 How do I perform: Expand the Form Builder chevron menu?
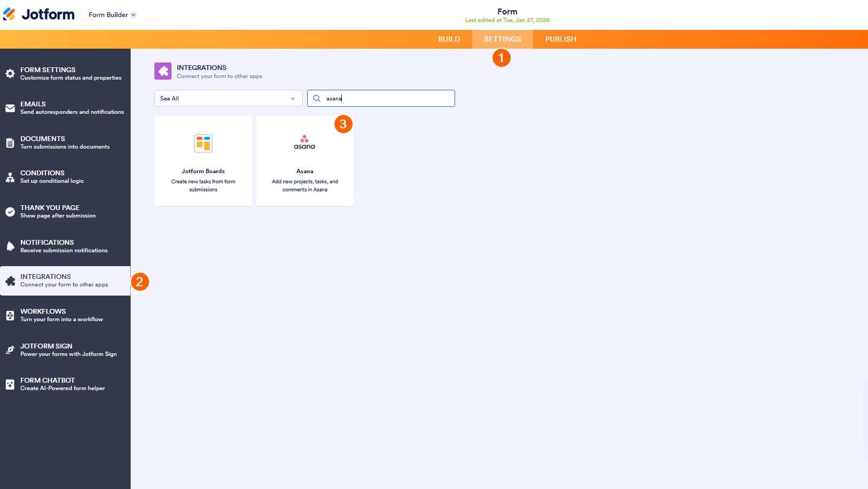tap(132, 15)
